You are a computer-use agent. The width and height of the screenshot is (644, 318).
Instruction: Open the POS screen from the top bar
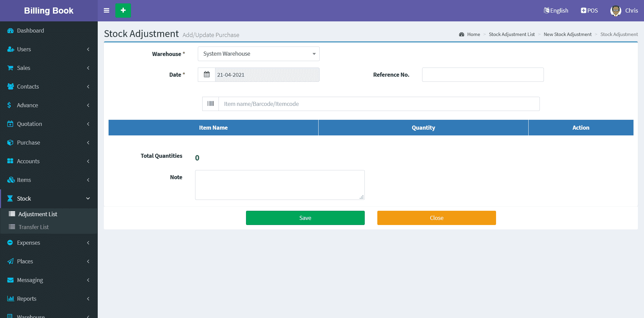click(589, 11)
